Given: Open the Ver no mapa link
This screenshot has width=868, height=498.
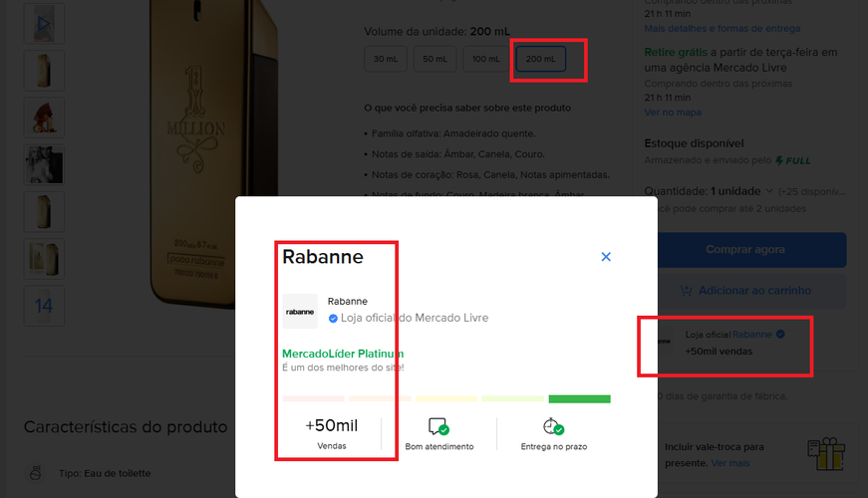Looking at the screenshot, I should click(x=673, y=113).
